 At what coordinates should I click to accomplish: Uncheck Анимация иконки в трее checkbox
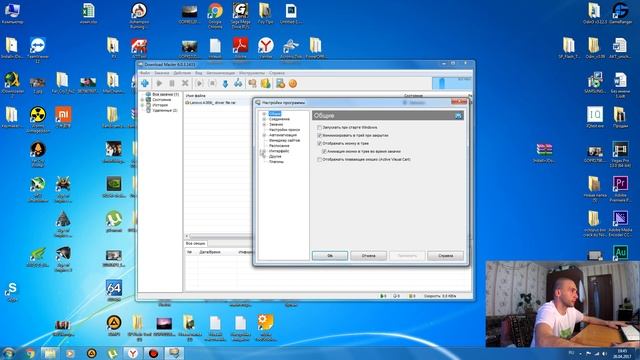324,151
